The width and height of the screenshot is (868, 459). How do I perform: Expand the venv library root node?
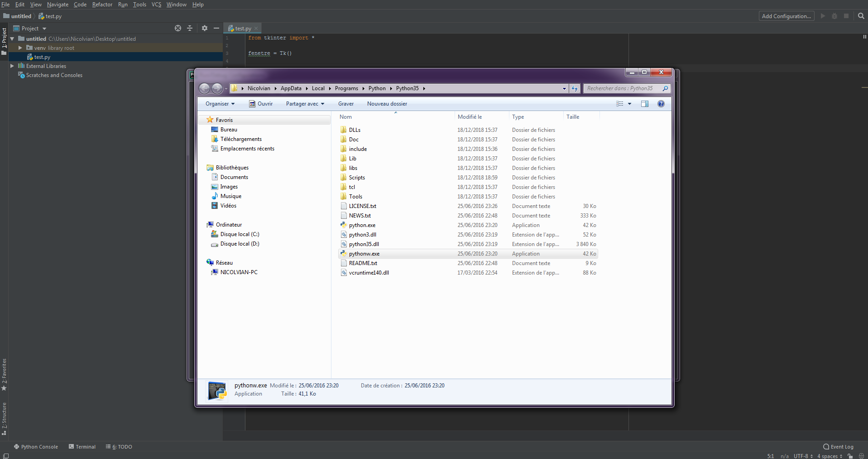tap(19, 48)
